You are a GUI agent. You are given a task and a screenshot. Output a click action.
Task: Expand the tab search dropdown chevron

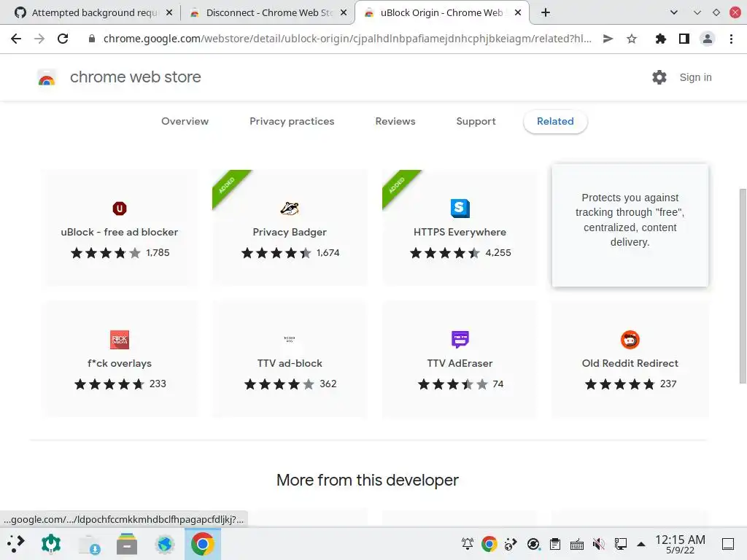673,12
